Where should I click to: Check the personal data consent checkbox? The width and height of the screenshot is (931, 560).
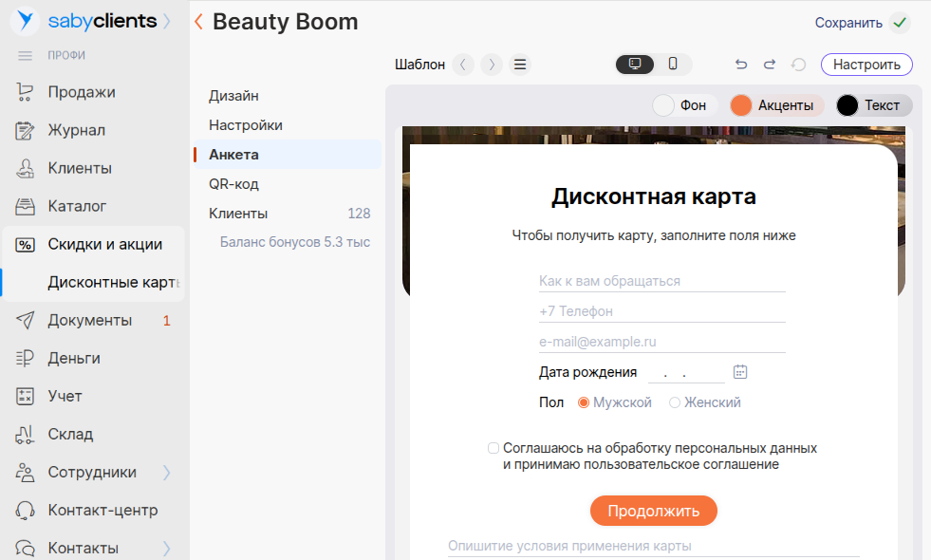[493, 448]
